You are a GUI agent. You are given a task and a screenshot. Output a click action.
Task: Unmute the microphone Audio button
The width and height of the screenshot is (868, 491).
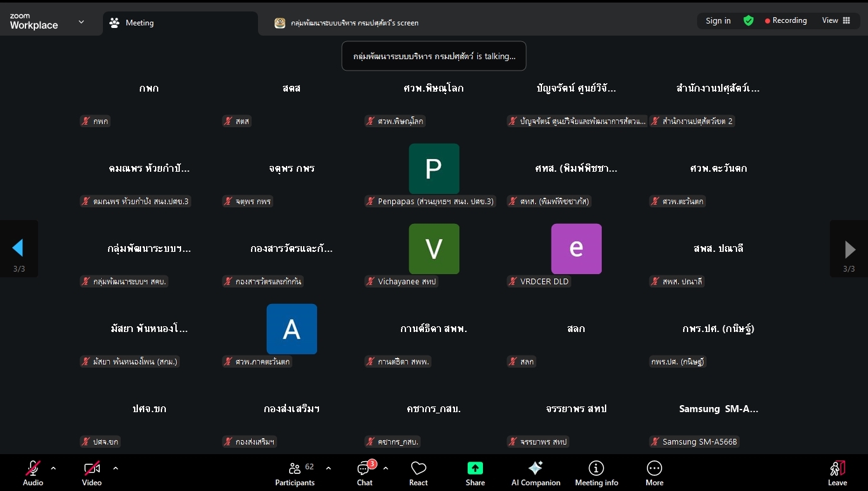pyautogui.click(x=33, y=469)
